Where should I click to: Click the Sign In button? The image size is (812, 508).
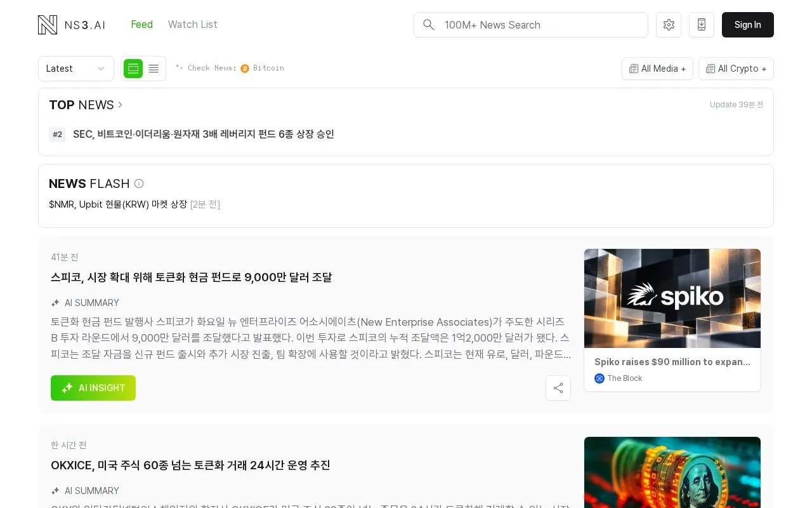[748, 25]
